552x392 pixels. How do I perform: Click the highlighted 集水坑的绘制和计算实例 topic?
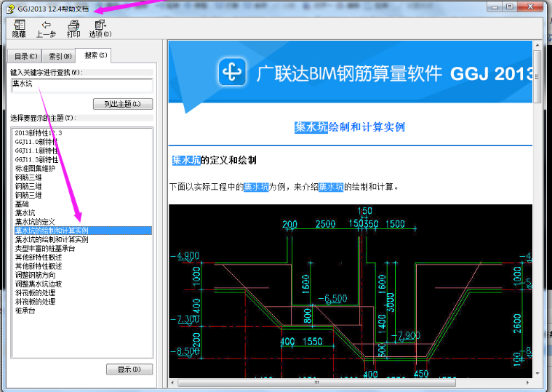[83, 231]
